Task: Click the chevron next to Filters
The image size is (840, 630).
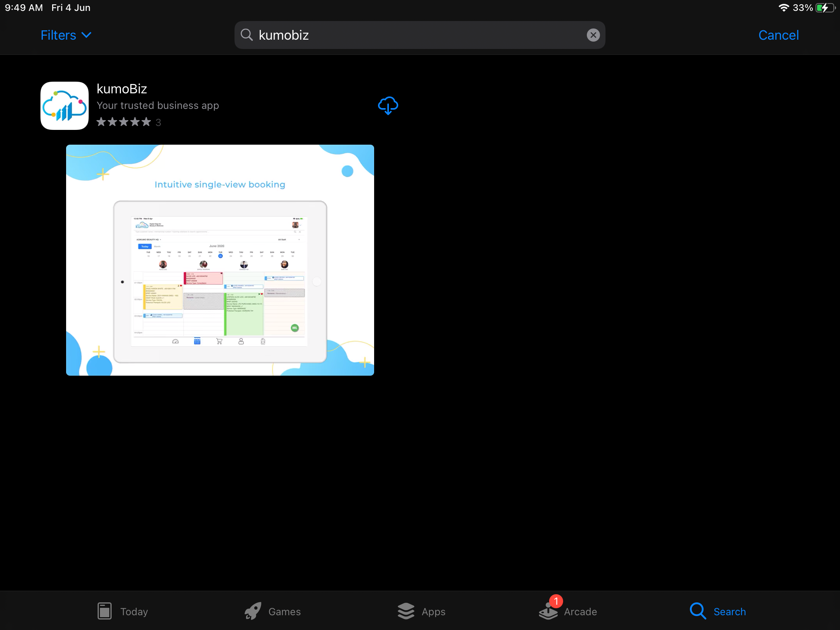Action: pos(87,35)
